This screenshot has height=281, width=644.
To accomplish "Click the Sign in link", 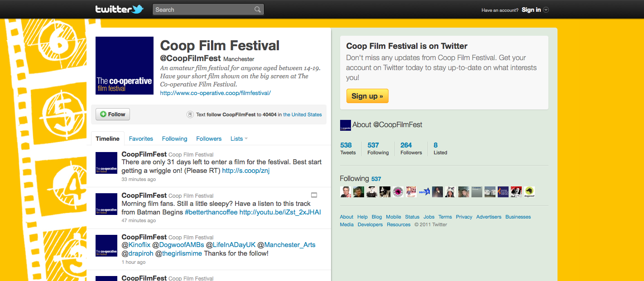I will pyautogui.click(x=531, y=10).
